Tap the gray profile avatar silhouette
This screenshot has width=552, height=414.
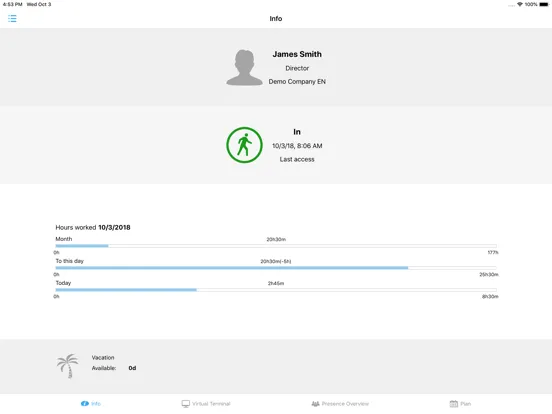[x=244, y=68]
